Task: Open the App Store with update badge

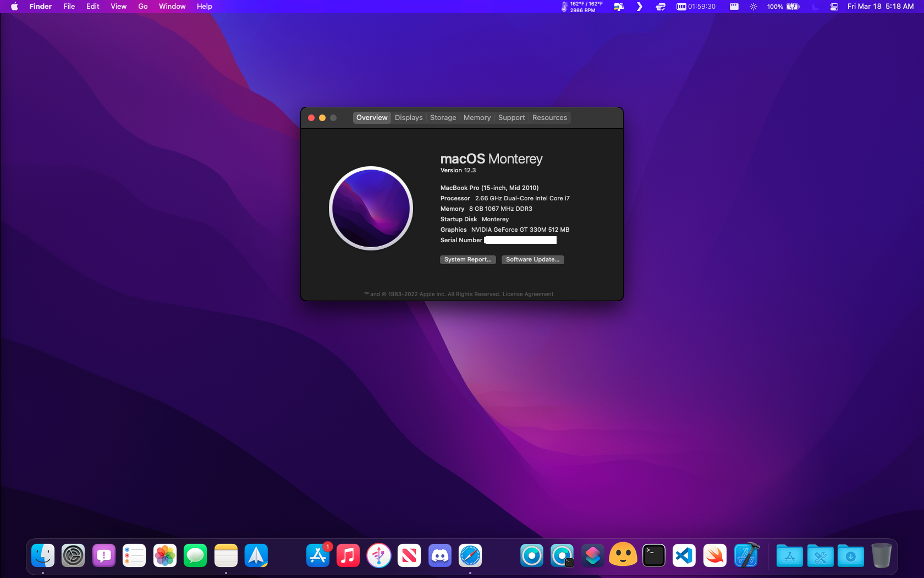Action: tap(318, 555)
